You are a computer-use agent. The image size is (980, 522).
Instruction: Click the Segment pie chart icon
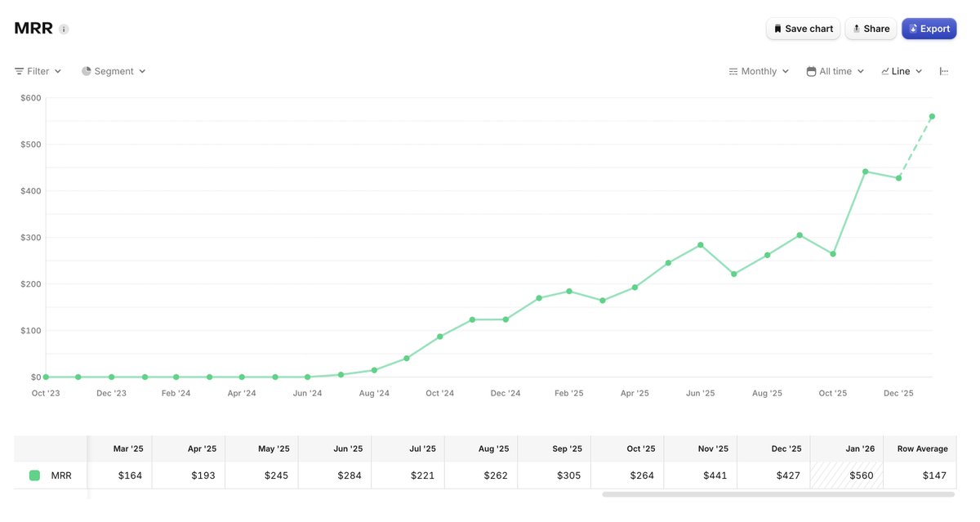coord(86,70)
